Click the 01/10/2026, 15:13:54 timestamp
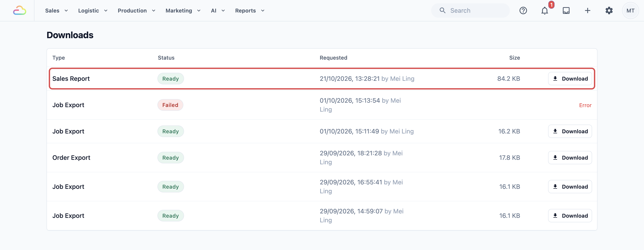This screenshot has height=250, width=644. pyautogui.click(x=350, y=100)
